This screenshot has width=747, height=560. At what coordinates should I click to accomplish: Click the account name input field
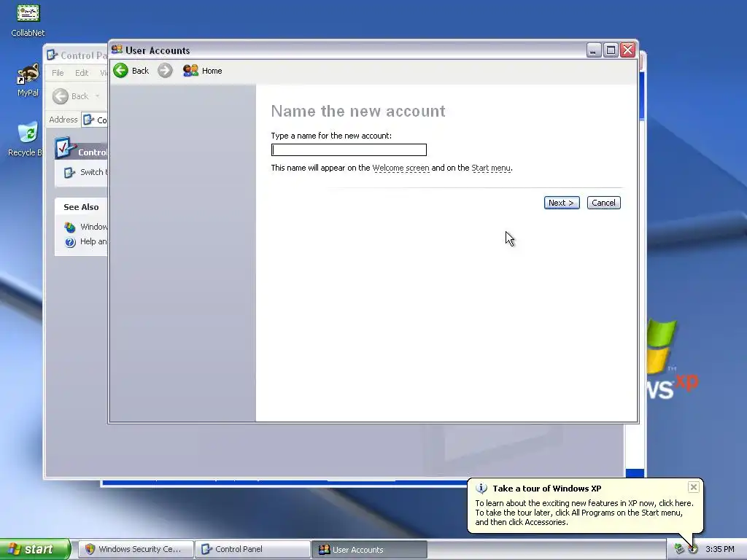click(349, 150)
